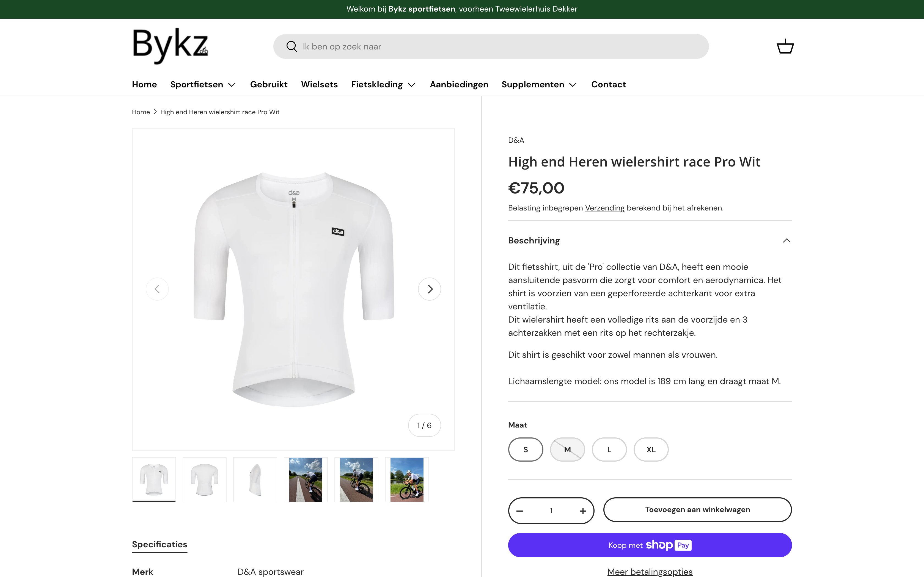
Task: Advance to next product image arrow
Action: click(430, 289)
